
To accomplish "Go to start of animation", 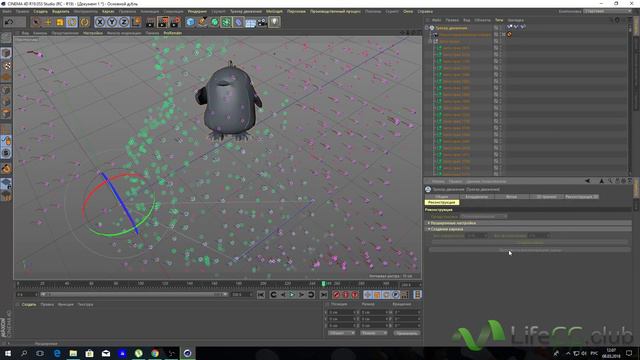I will (261, 295).
